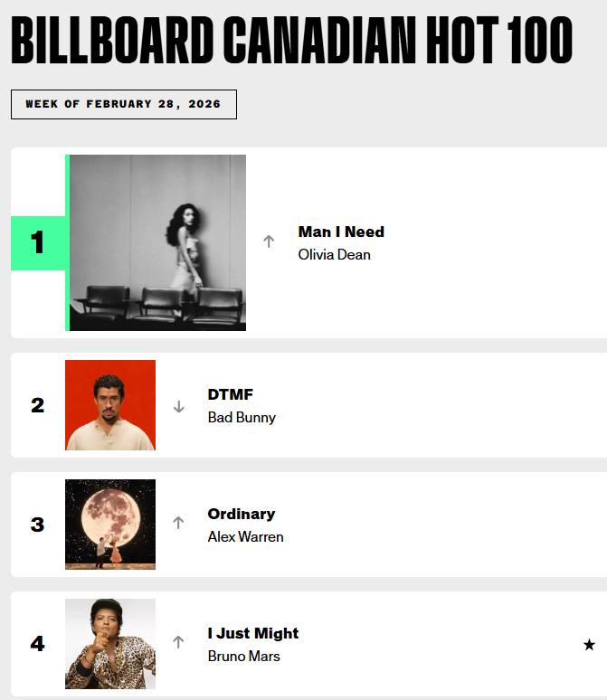Visit the Olivia Dean artist link
607x700 pixels.
pyautogui.click(x=334, y=254)
